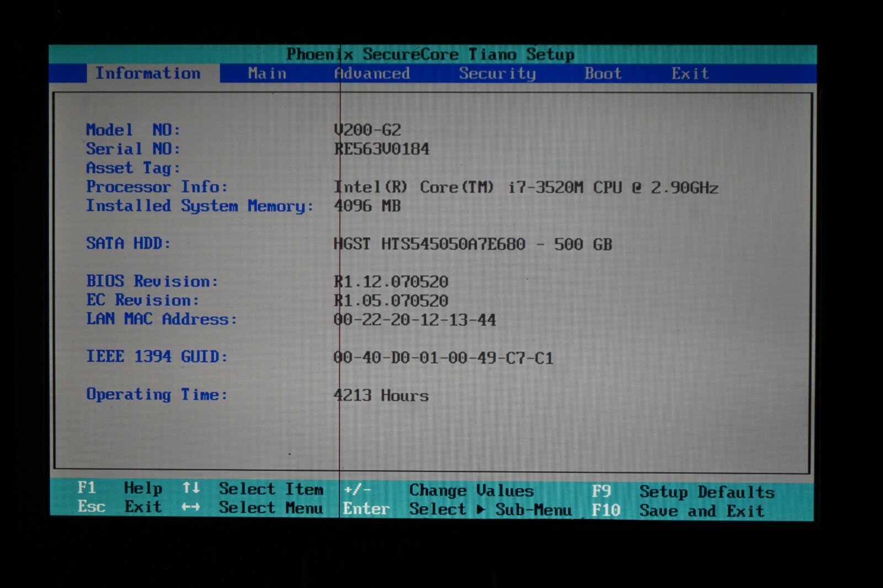Select serial number RE563V0184
Screen dimensions: 883x588
click(x=381, y=149)
